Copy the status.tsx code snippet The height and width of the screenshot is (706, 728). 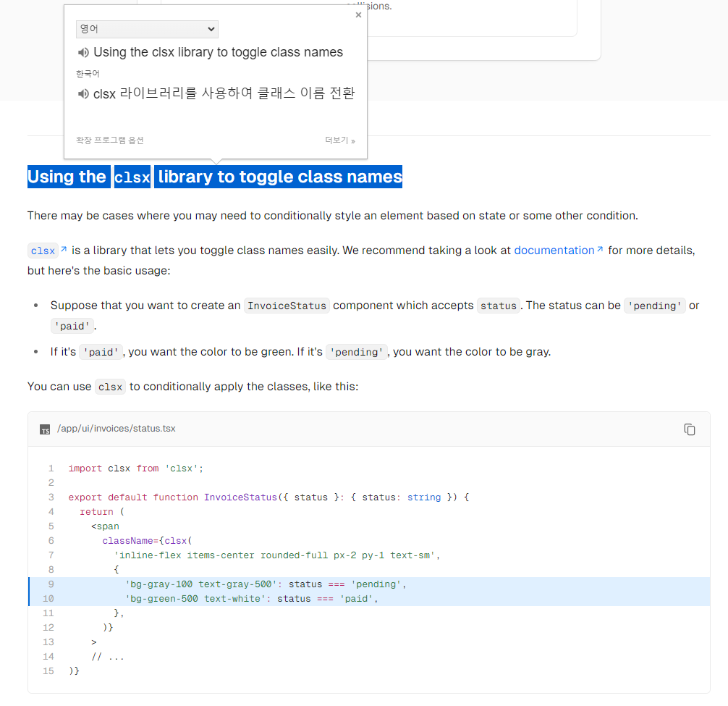point(690,429)
